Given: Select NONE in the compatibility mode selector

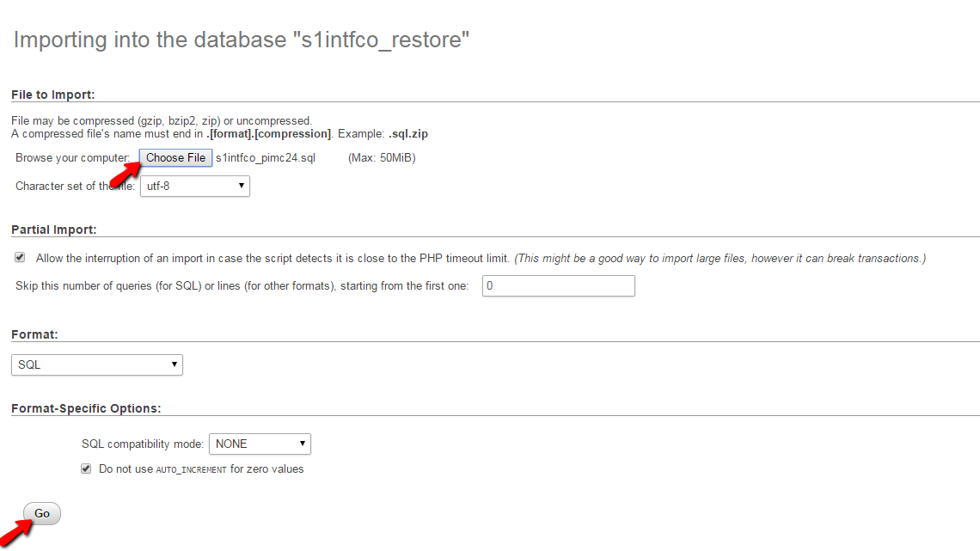Looking at the screenshot, I should coord(260,444).
